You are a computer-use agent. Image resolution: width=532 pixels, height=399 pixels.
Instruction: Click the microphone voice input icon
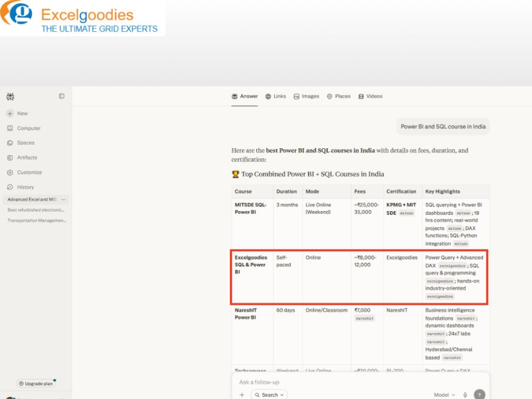pyautogui.click(x=465, y=395)
